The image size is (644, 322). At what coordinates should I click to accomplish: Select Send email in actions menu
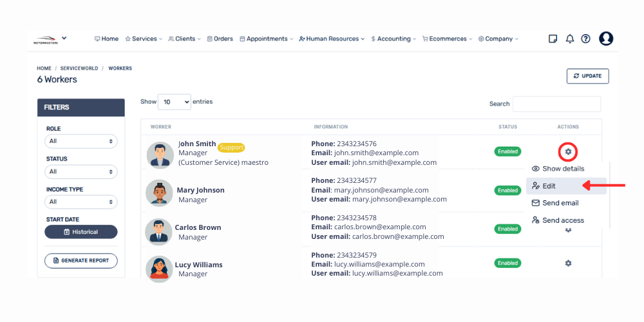560,203
